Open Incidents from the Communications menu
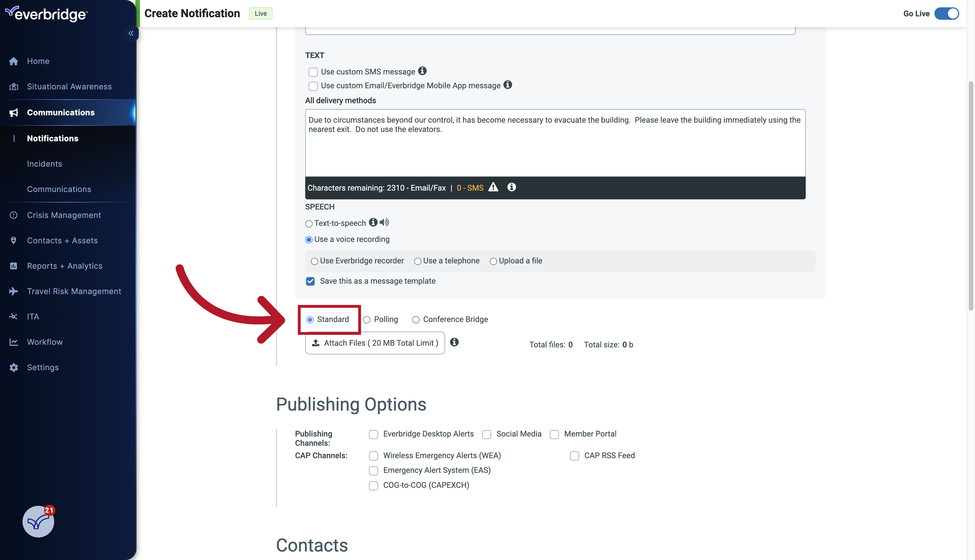The height and width of the screenshot is (560, 975). tap(45, 164)
